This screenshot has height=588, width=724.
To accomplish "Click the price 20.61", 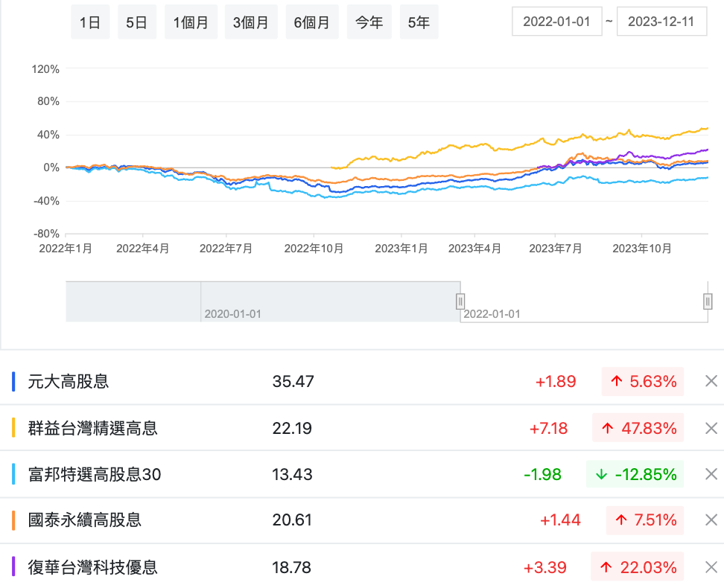I will point(292,520).
